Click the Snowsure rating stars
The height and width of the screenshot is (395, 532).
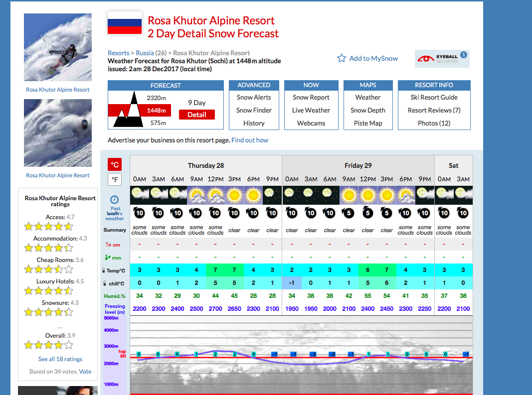(x=48, y=312)
